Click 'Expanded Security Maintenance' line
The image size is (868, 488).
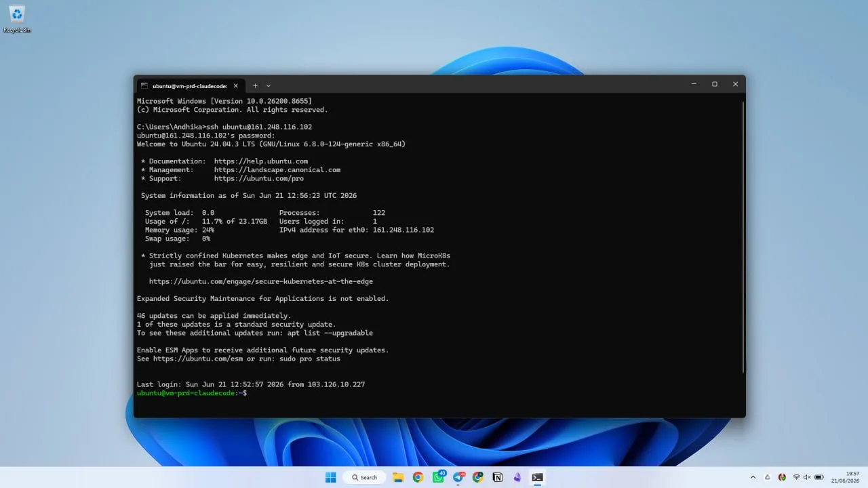click(263, 299)
